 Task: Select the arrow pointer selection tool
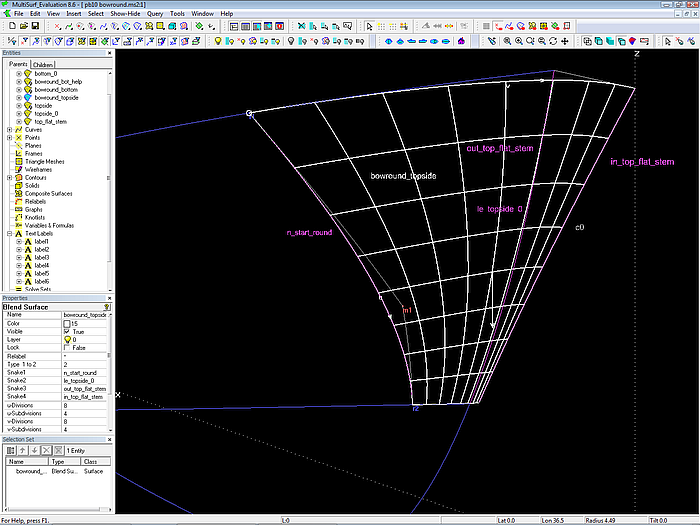coord(369,25)
